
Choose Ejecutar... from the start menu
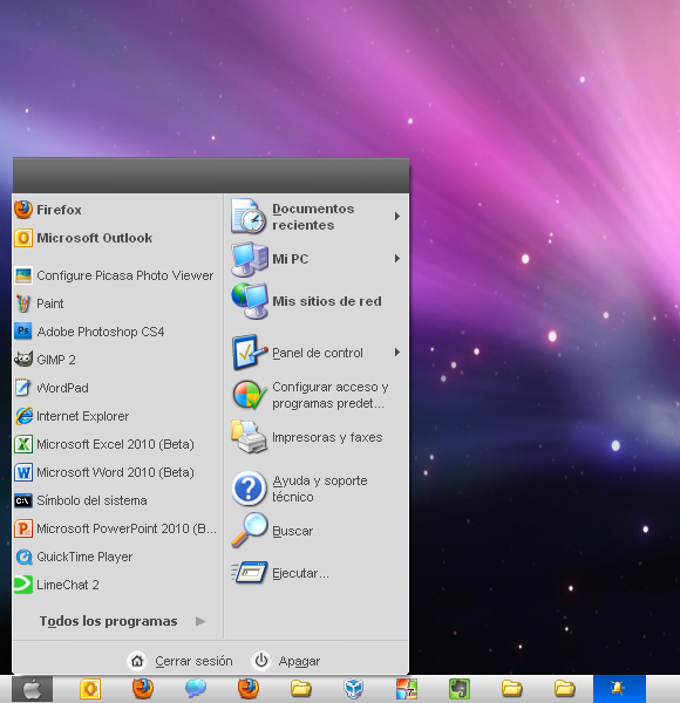(x=300, y=573)
